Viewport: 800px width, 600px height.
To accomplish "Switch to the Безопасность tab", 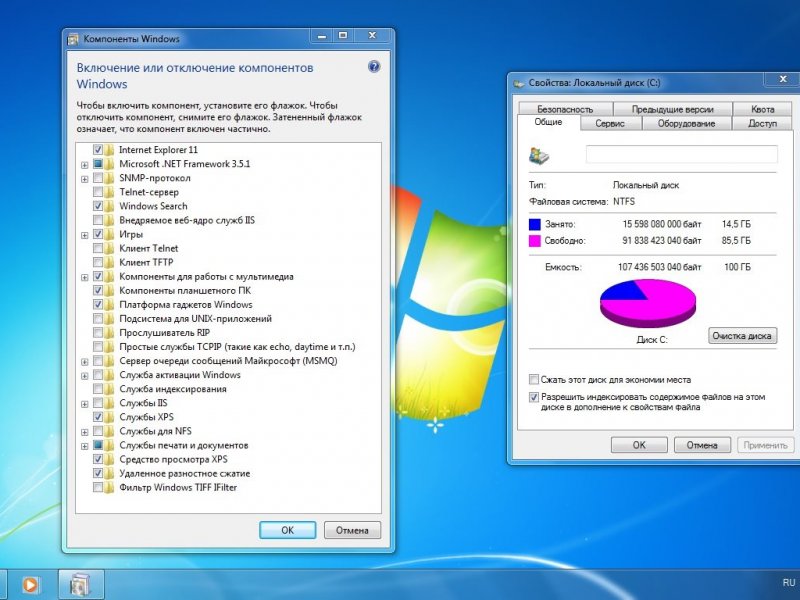I will (x=565, y=109).
